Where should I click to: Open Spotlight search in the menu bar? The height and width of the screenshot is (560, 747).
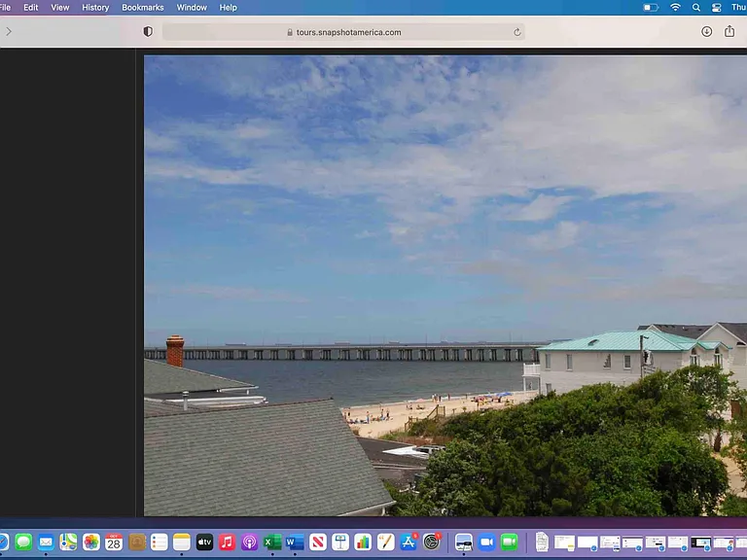tap(696, 8)
